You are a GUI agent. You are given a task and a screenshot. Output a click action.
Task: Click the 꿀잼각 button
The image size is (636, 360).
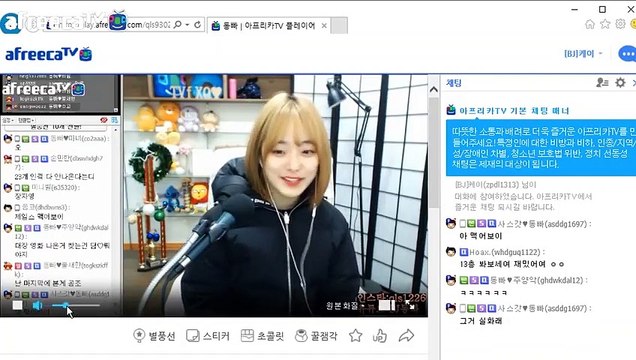pyautogui.click(x=316, y=336)
